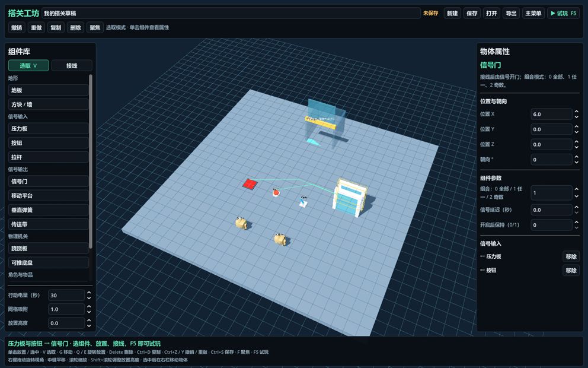Click the 位置 Z stepper arrows

point(576,144)
